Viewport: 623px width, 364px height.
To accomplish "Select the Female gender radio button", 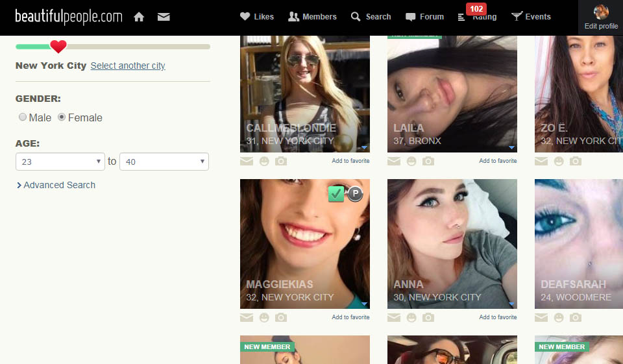I will [62, 117].
